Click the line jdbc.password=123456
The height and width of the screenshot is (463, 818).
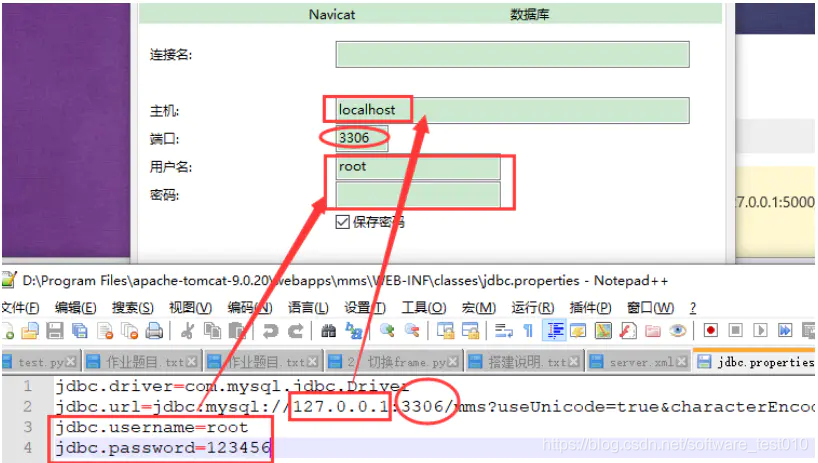pos(163,448)
